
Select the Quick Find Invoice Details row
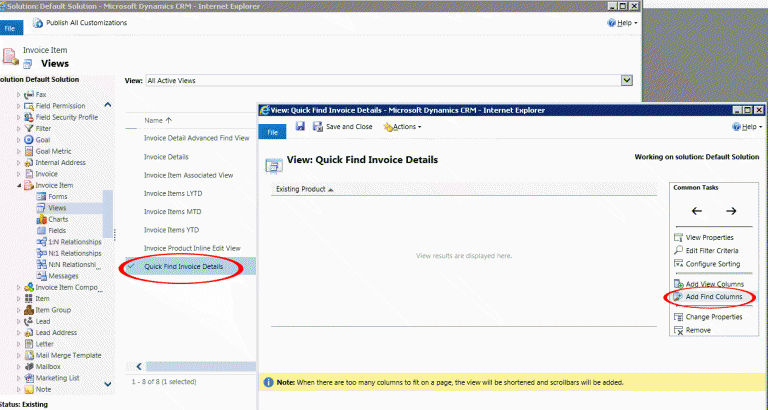[x=191, y=266]
